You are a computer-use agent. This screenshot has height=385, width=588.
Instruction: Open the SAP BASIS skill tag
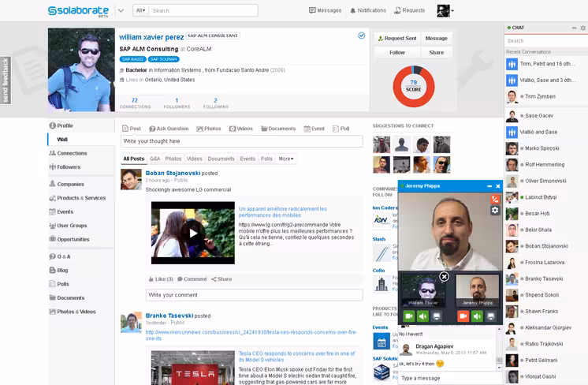tap(132, 59)
